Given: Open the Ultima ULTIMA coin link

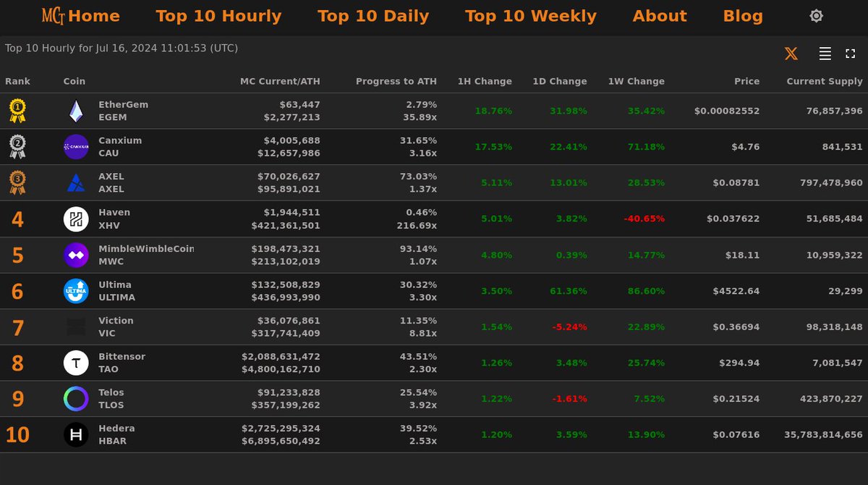Looking at the screenshot, I should [x=116, y=291].
